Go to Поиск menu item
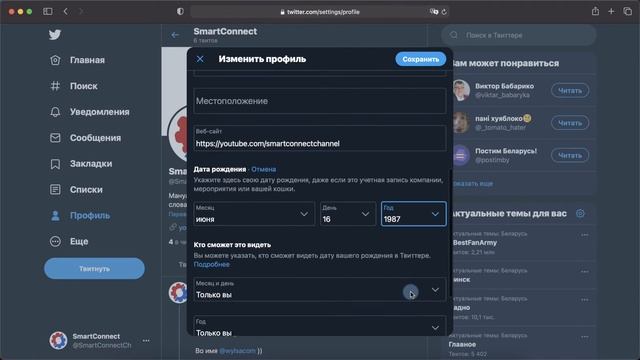The image size is (640, 360). [x=84, y=86]
